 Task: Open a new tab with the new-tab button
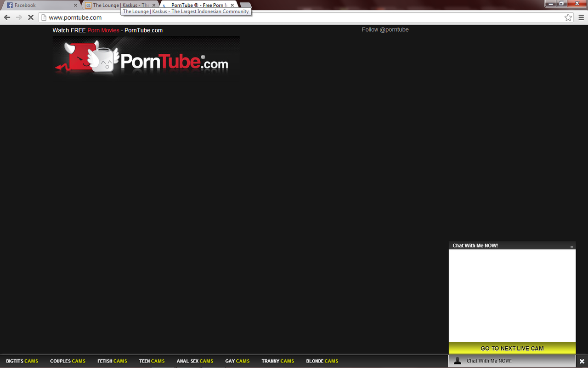(245, 6)
